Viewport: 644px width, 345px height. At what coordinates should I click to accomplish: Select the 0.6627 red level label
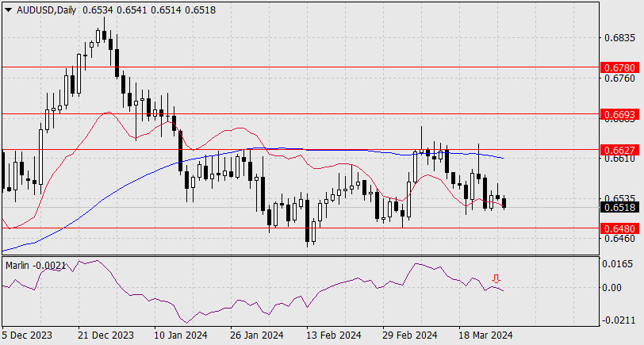click(619, 150)
